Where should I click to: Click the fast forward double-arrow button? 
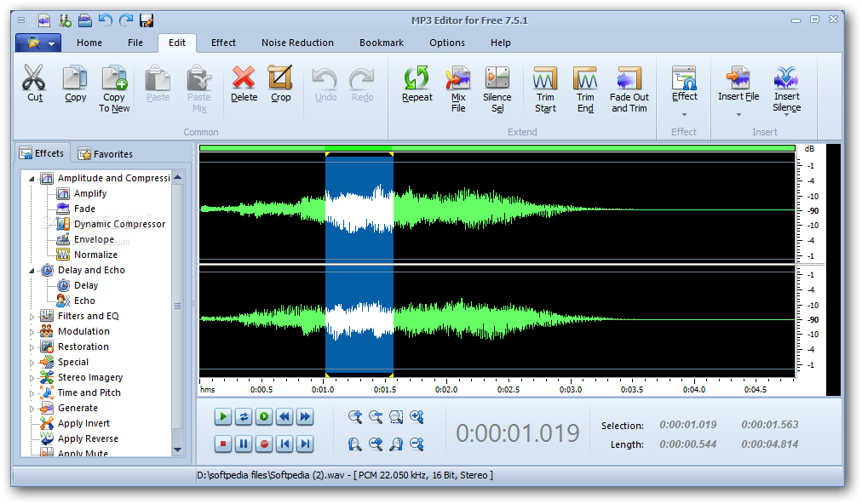coord(305,416)
